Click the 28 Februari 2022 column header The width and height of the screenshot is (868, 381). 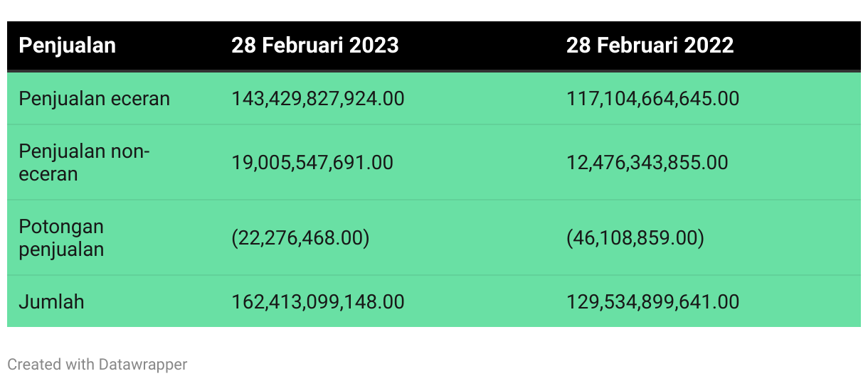coord(650,45)
